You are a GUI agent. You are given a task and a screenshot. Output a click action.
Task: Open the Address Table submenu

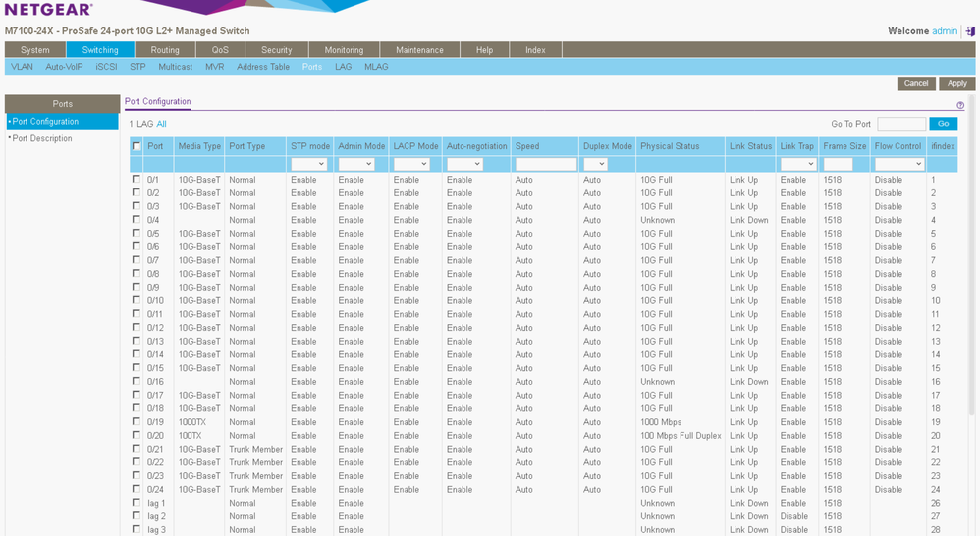tap(263, 66)
